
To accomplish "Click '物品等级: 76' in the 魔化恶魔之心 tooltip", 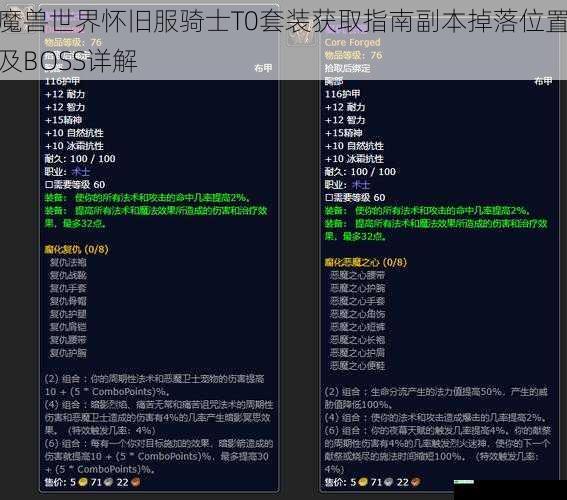I will (x=353, y=55).
